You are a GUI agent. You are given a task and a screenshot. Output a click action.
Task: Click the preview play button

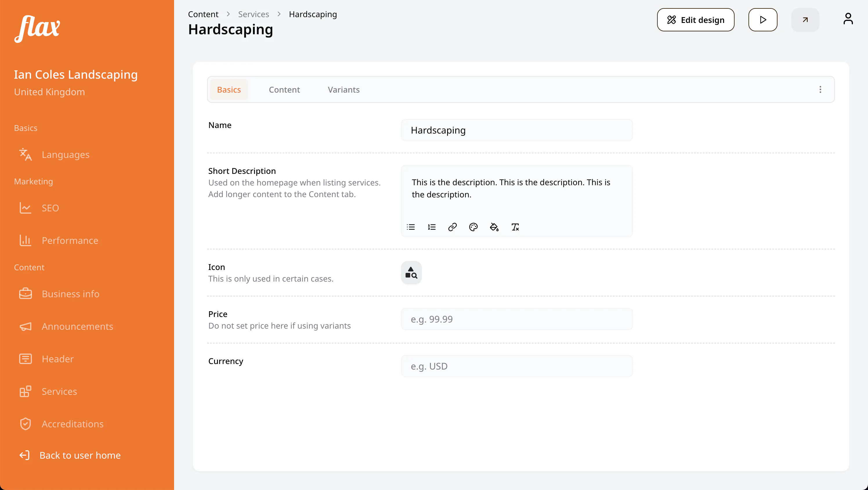(763, 20)
